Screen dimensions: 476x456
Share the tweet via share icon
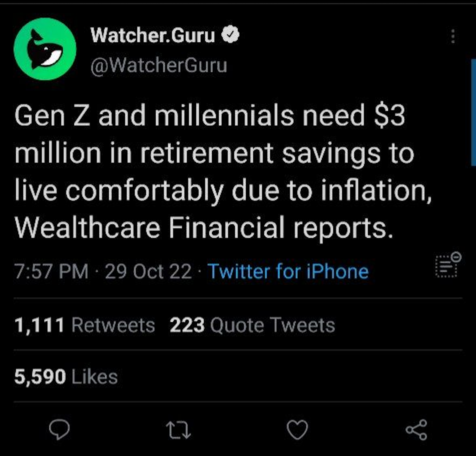(x=416, y=430)
